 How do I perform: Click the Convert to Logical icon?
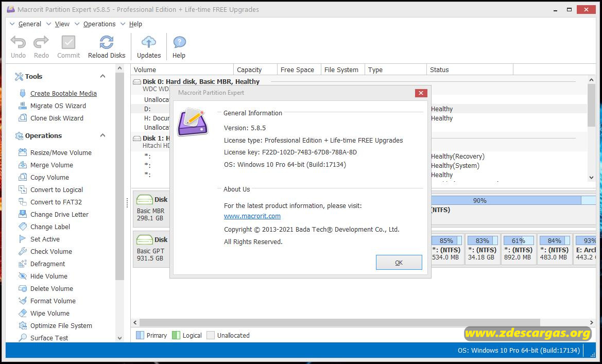pos(23,189)
